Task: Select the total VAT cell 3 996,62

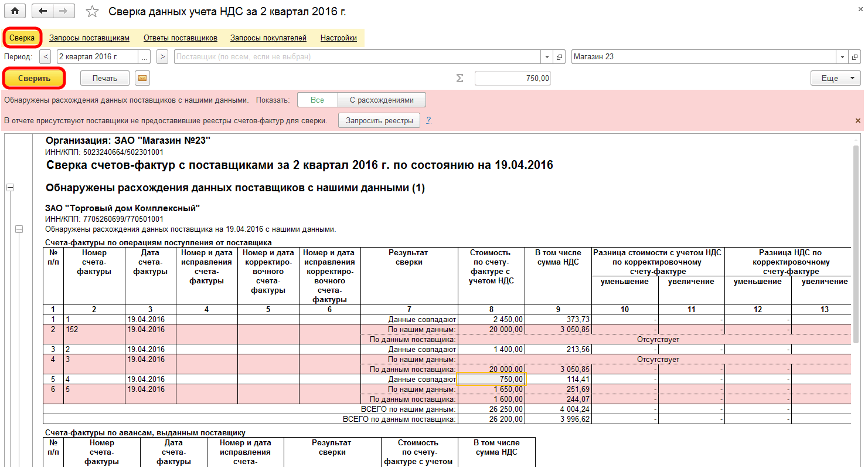Action: click(558, 419)
